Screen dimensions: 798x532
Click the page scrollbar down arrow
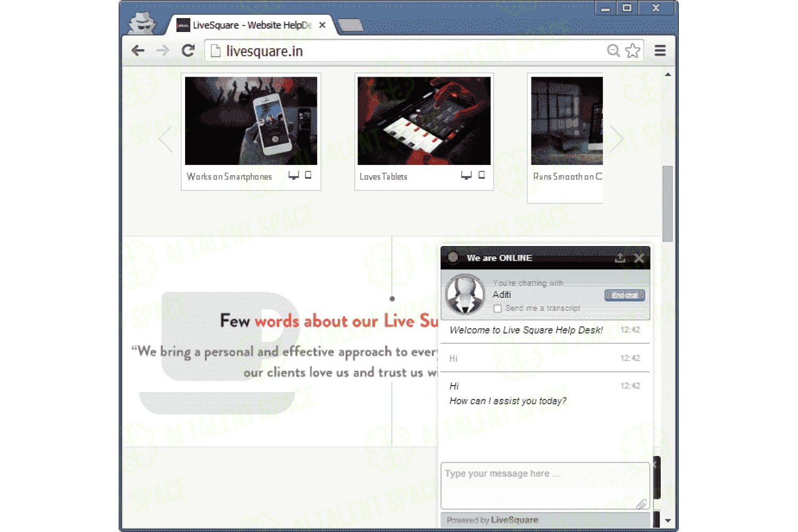[x=668, y=521]
